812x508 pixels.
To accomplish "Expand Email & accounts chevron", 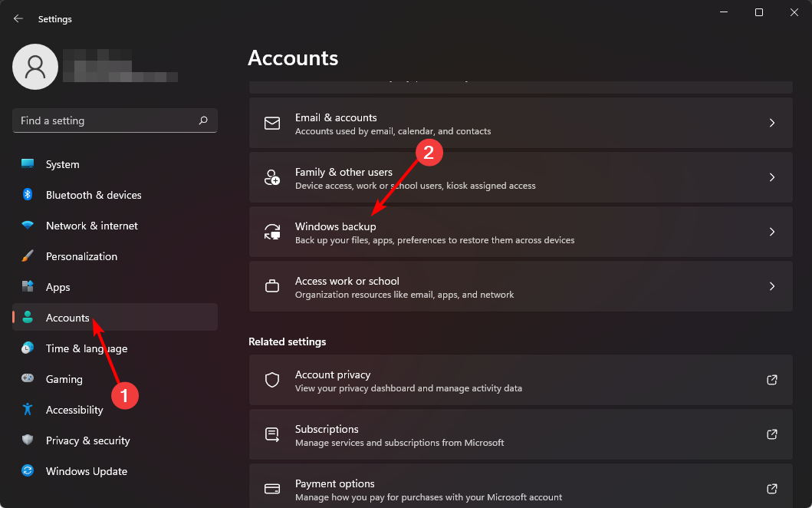I will tap(772, 123).
